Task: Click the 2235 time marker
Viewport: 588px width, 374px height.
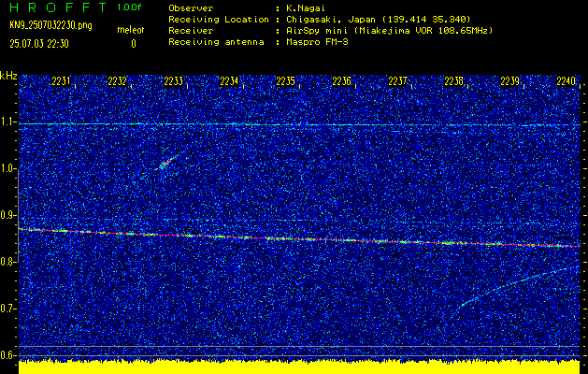Action: [x=285, y=81]
